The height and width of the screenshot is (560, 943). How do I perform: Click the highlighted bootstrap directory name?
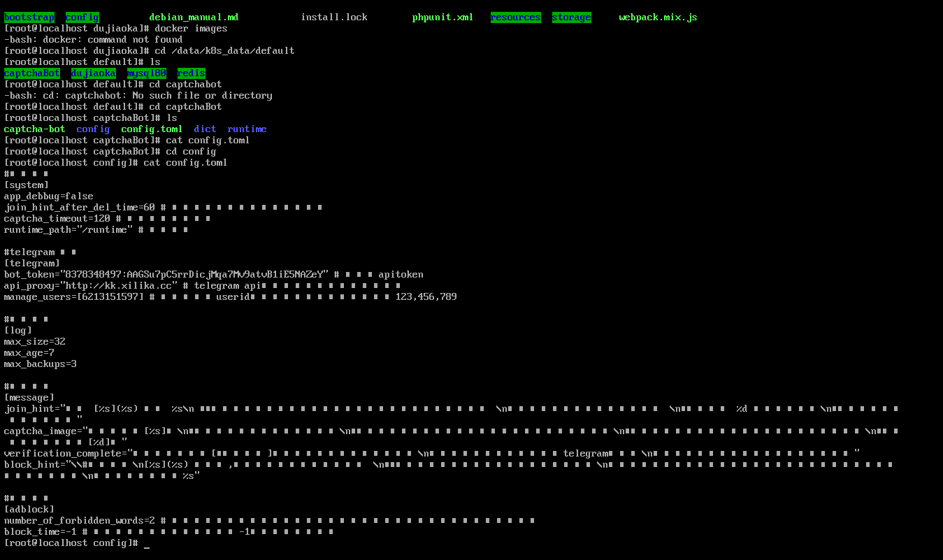point(29,17)
